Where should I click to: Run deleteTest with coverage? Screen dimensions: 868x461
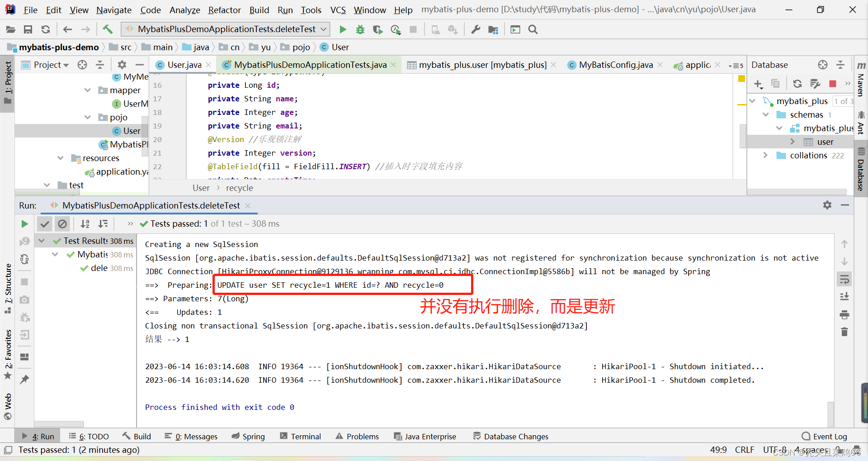pyautogui.click(x=377, y=29)
